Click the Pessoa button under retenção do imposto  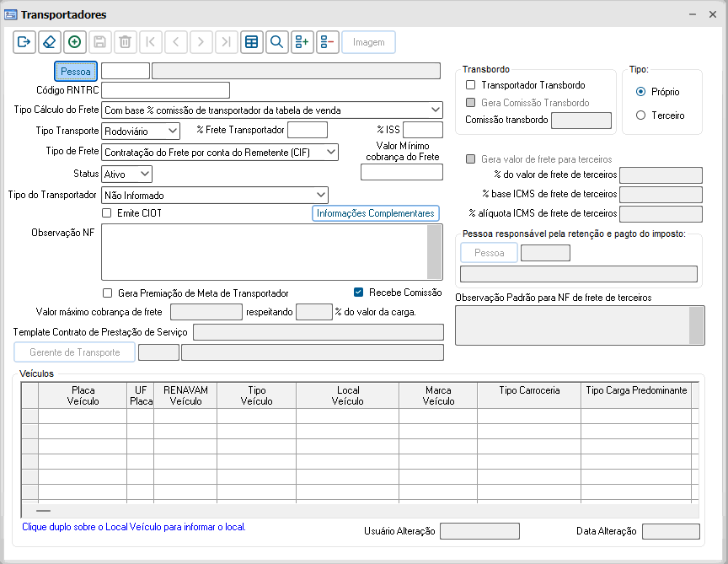click(x=489, y=253)
